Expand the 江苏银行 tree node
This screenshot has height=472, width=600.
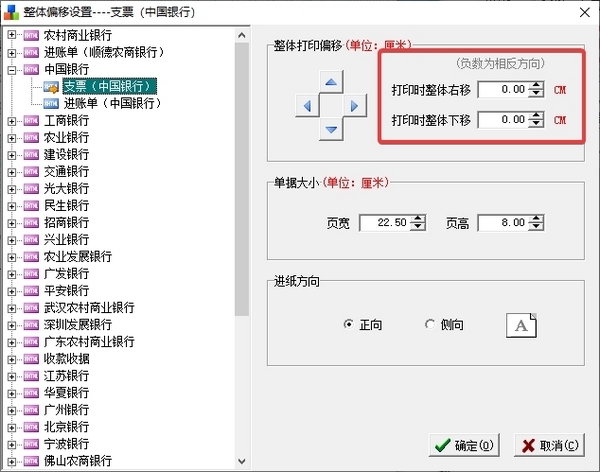tap(11, 376)
